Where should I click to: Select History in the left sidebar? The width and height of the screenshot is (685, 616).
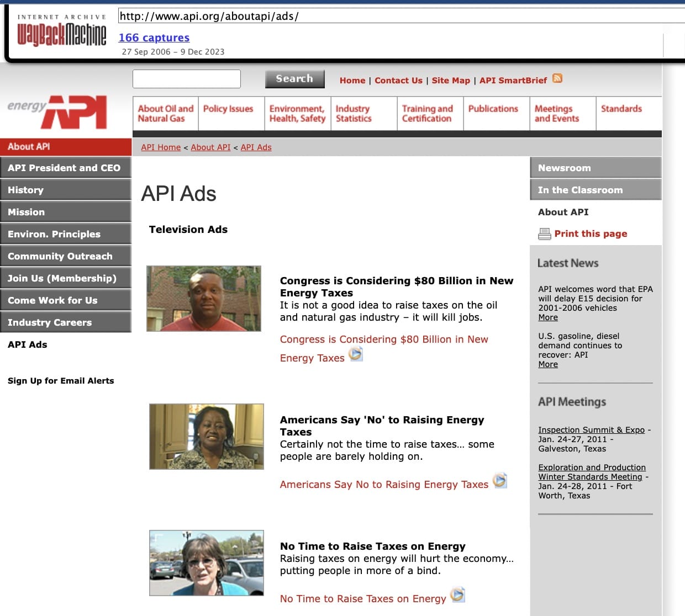(x=66, y=190)
